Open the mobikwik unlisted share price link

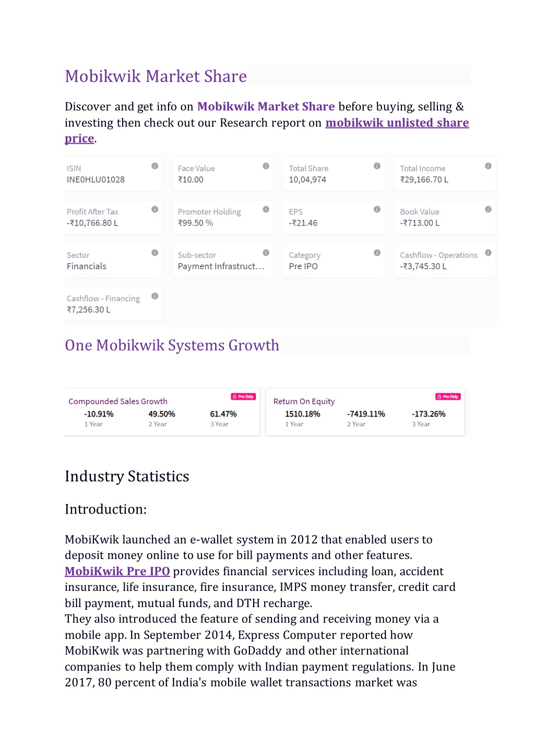pos(267,130)
